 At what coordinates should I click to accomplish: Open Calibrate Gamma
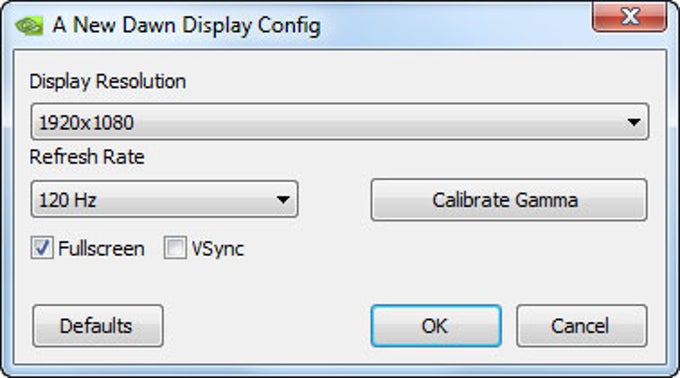coord(509,200)
